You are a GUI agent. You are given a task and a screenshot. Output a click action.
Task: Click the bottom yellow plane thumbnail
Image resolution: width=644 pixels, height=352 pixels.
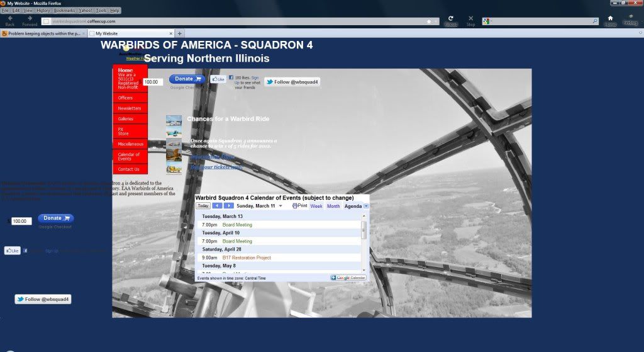pos(174,167)
